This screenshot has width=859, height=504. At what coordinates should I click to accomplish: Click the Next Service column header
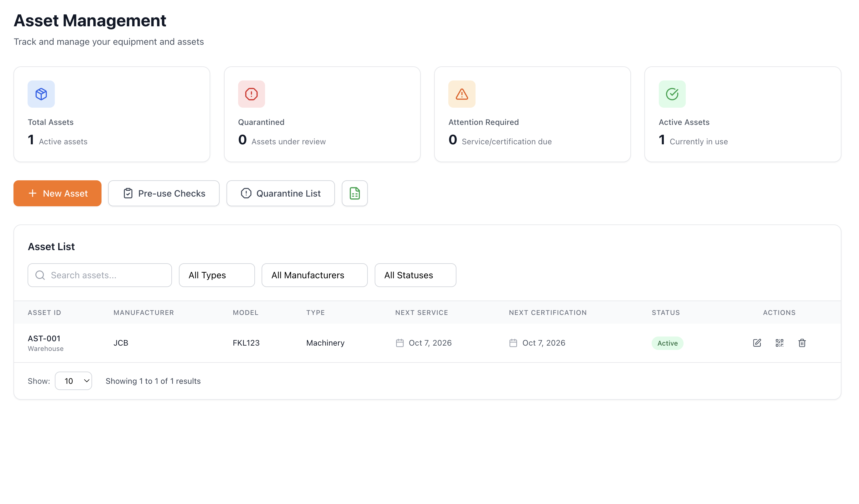[421, 313]
